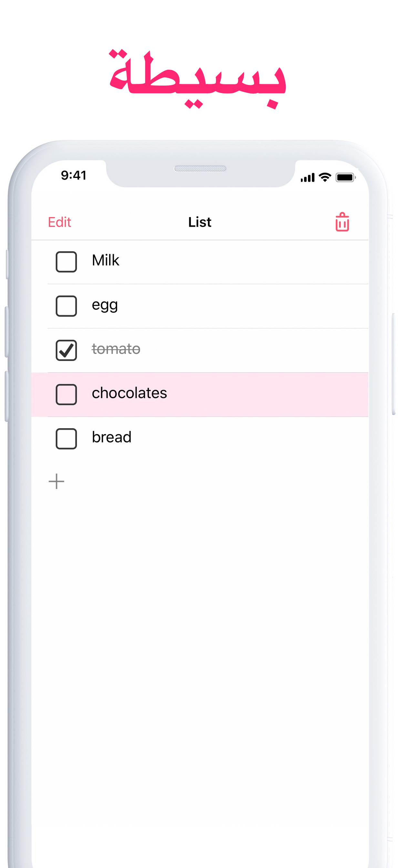
Task: Select the egg list item text
Action: coord(105,305)
